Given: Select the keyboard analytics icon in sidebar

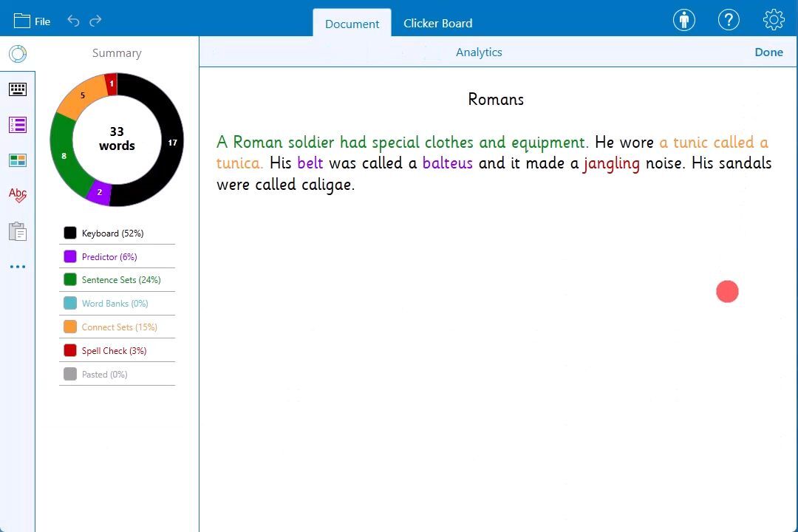Looking at the screenshot, I should point(18,89).
